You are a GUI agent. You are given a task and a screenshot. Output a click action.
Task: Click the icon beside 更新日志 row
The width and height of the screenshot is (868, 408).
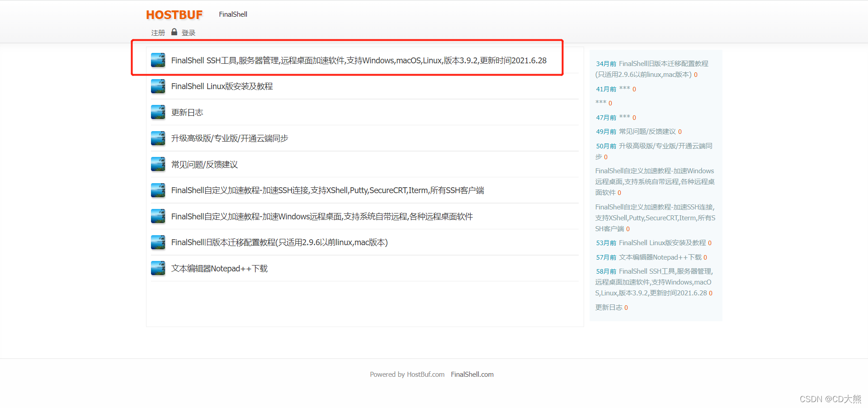(158, 112)
